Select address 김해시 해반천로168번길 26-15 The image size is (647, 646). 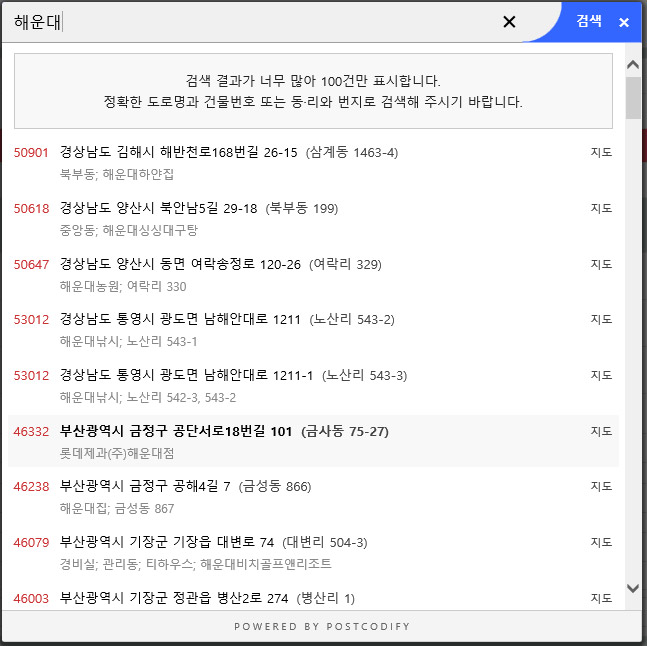click(178, 152)
